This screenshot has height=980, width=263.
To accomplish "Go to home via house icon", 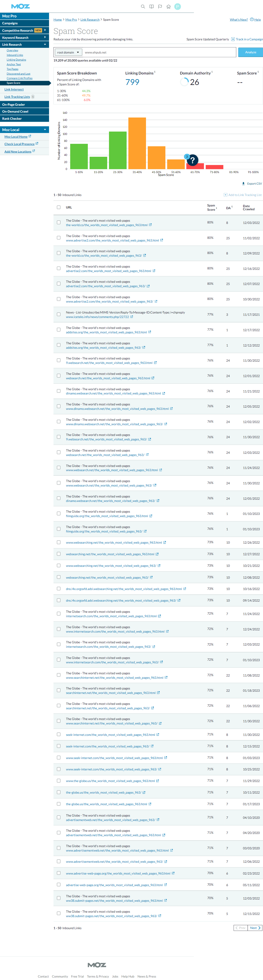I will [x=169, y=6].
